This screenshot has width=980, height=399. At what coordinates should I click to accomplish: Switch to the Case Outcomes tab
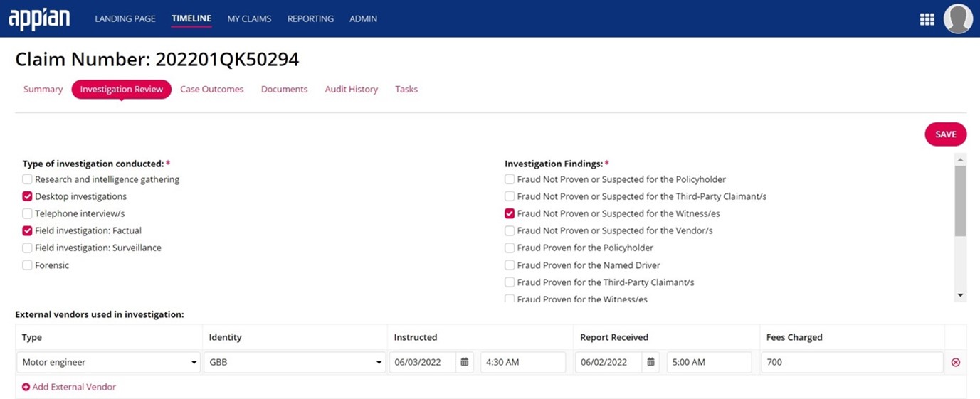211,90
